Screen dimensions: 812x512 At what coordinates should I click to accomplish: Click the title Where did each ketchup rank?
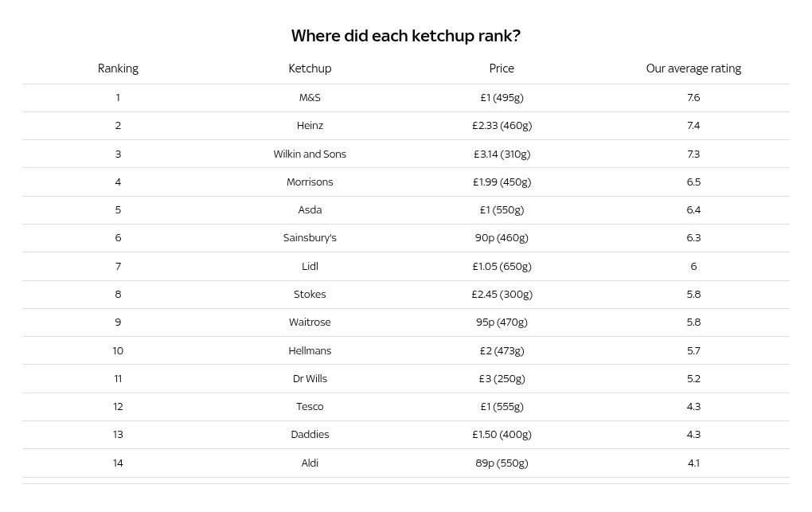pos(405,36)
